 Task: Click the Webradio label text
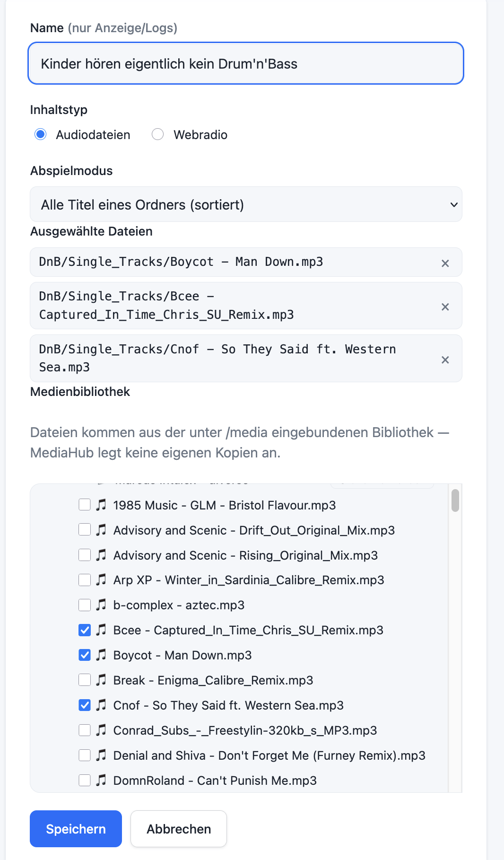coord(200,135)
